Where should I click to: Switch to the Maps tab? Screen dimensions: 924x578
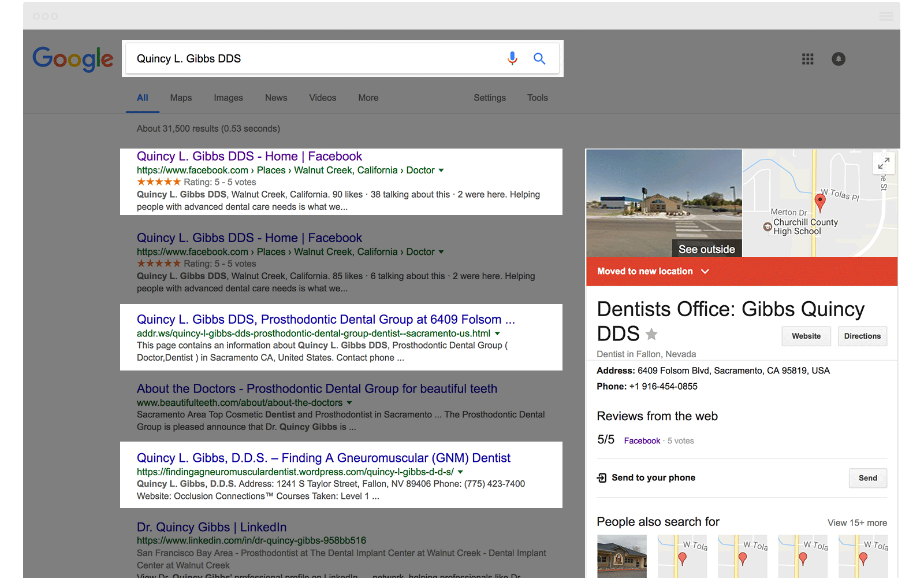coord(181,98)
